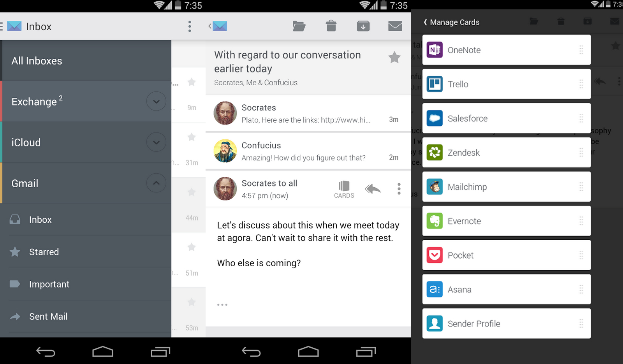Viewport: 623px width, 364px height.
Task: Toggle star on the 9m email in list
Action: [x=192, y=82]
